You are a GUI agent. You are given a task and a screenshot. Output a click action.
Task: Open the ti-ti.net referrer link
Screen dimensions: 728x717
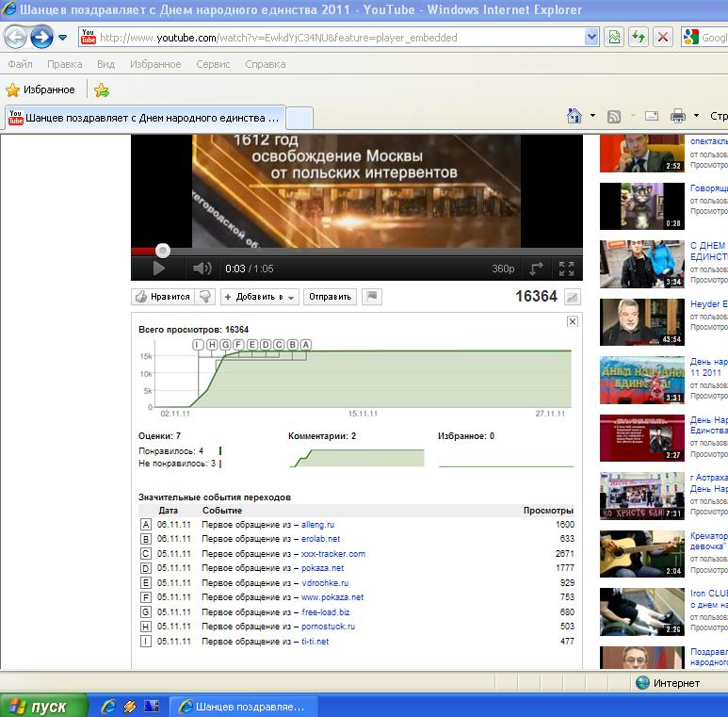click(315, 642)
